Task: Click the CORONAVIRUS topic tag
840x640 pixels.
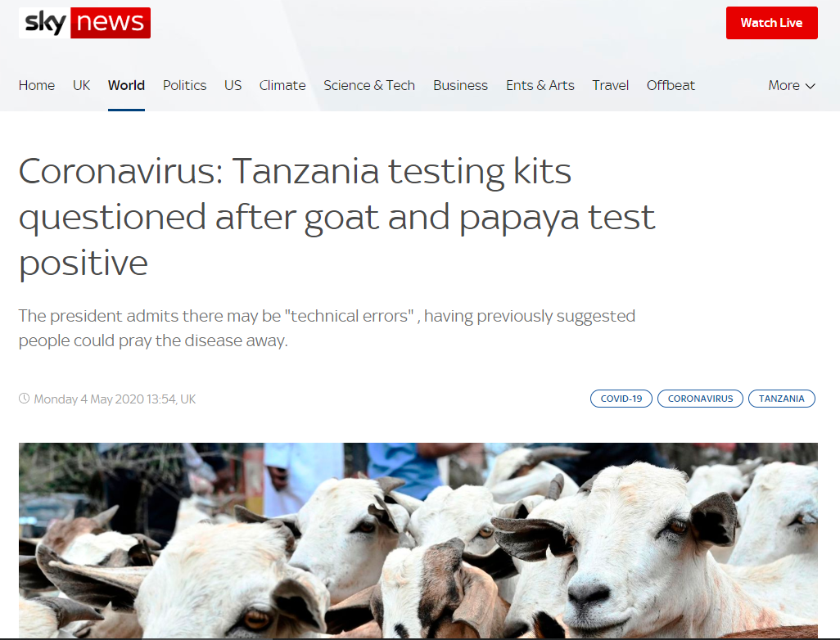Action: (x=700, y=399)
